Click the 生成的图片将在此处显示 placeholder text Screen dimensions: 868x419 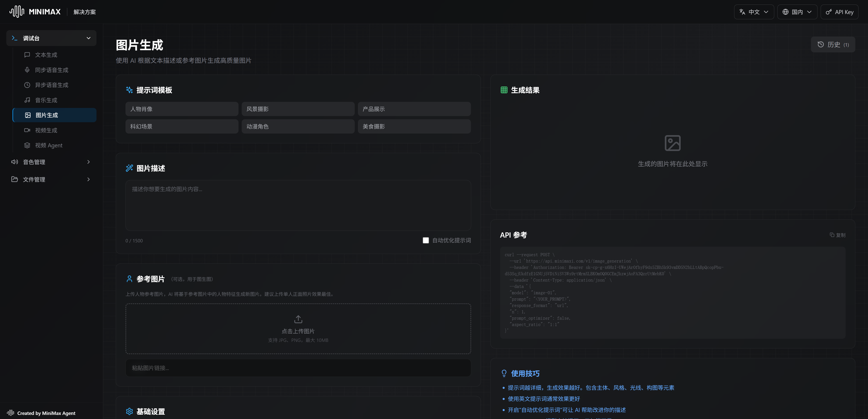click(673, 164)
